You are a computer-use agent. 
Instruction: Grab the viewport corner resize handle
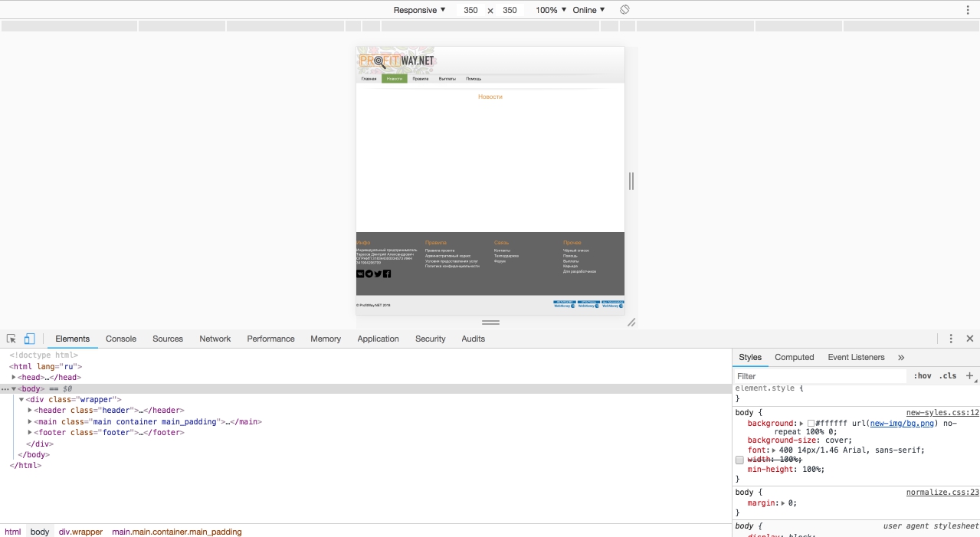pos(631,323)
